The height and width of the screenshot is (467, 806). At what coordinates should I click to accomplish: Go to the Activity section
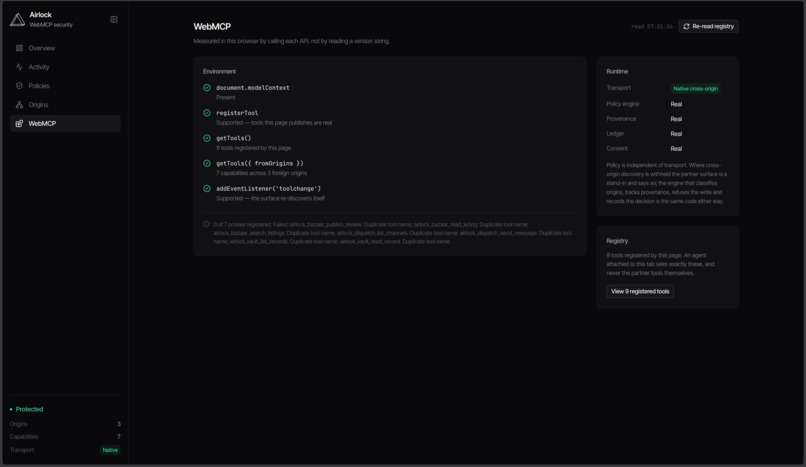[x=65, y=67]
